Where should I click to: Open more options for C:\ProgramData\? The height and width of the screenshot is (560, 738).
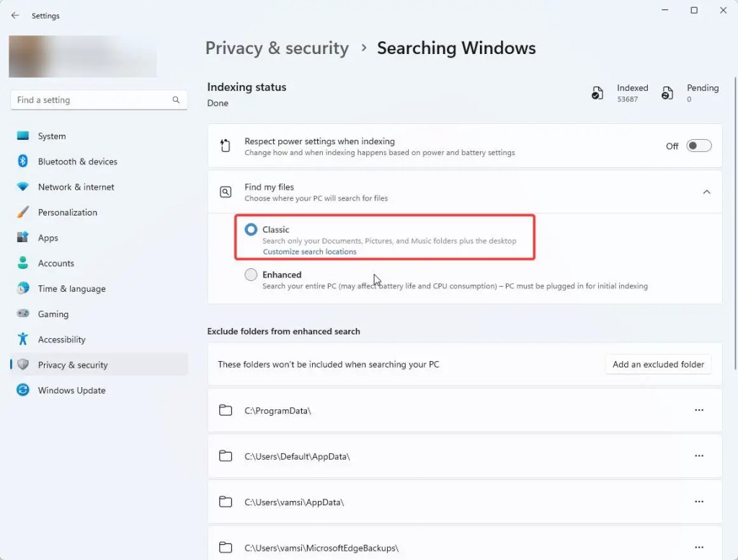pos(699,410)
